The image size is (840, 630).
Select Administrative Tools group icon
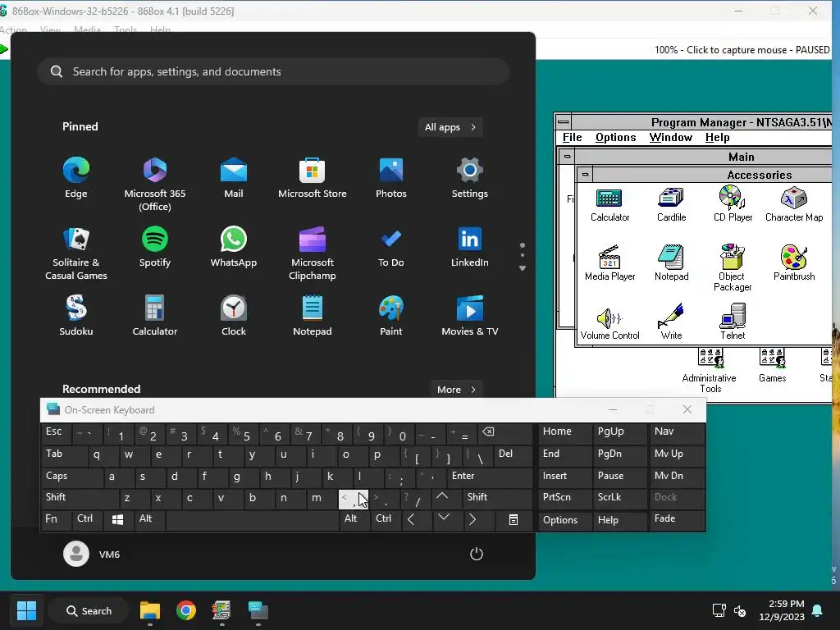coord(710,371)
